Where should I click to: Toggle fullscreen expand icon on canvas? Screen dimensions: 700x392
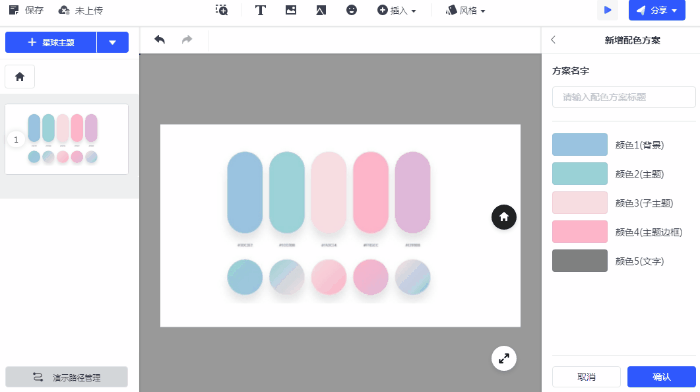[504, 358]
